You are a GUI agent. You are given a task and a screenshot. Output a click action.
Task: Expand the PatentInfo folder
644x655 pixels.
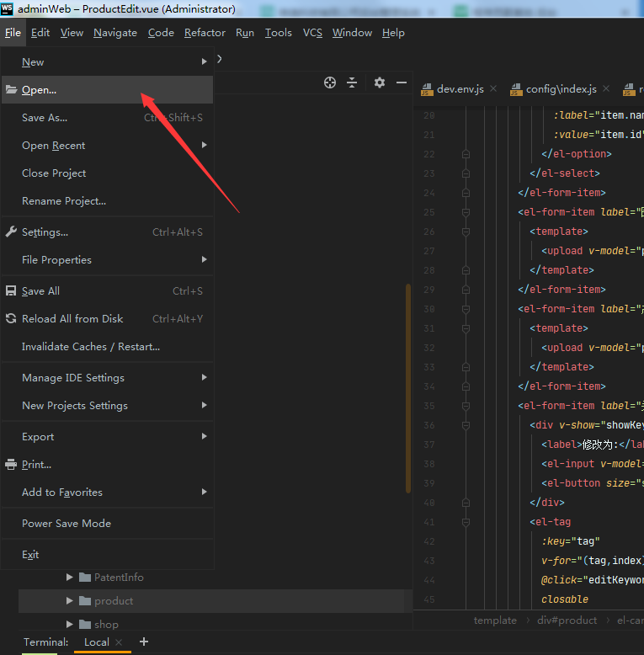pyautogui.click(x=70, y=578)
